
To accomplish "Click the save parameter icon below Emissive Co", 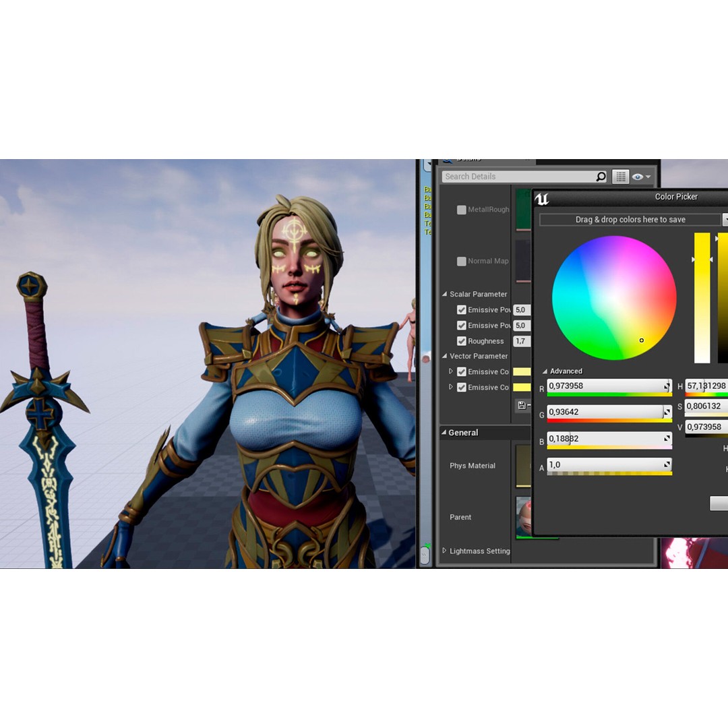I will 522,405.
